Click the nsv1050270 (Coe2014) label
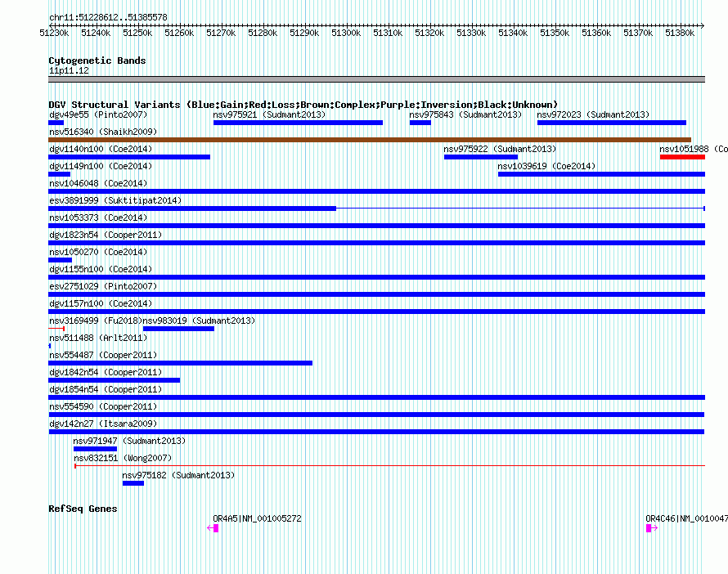 98,252
